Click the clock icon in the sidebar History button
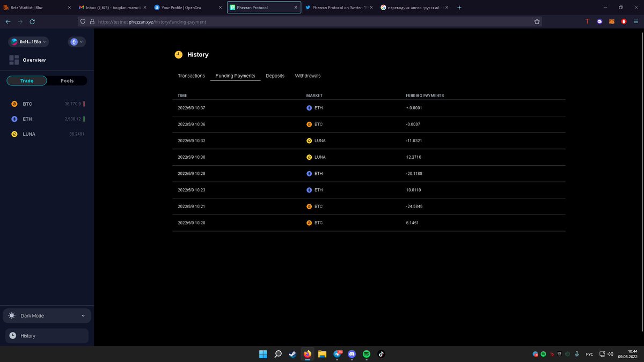 coord(13,336)
